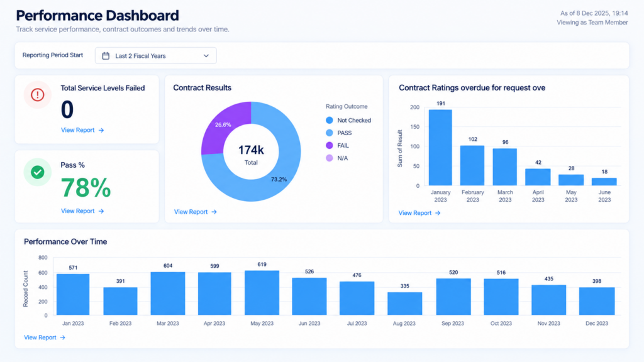This screenshot has width=644, height=362.
Task: Click the Jul 2023 bar labeled 476
Action: (x=357, y=298)
